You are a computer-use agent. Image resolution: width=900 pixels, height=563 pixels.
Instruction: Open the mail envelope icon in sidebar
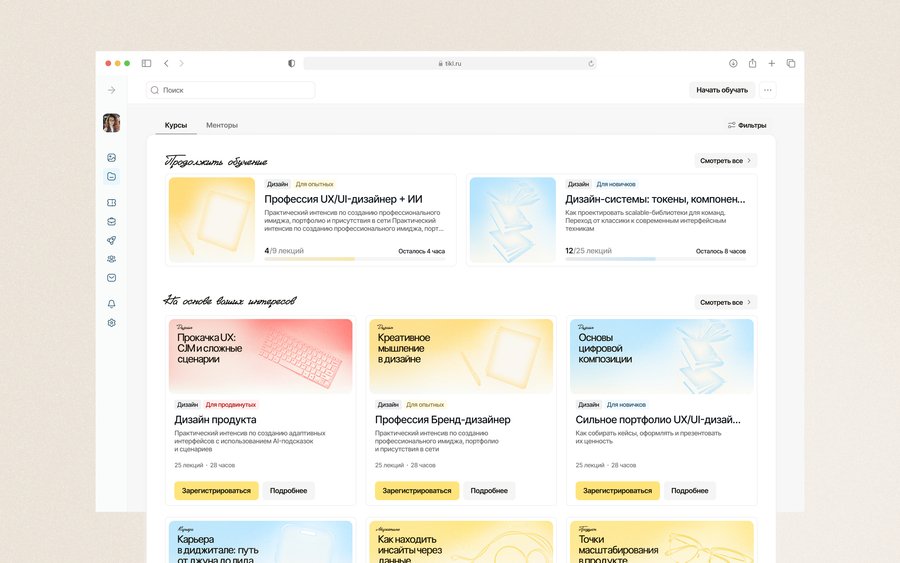[111, 278]
